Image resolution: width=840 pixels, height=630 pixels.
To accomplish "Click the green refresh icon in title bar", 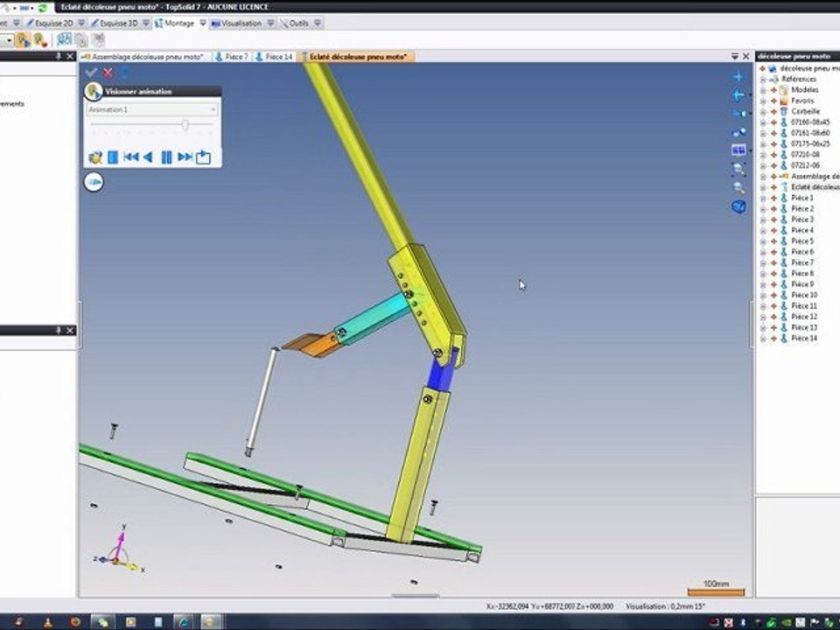I will (42, 8).
